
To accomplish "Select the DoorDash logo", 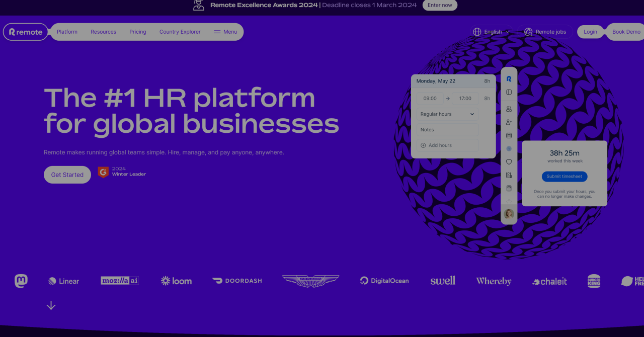I will pyautogui.click(x=237, y=281).
